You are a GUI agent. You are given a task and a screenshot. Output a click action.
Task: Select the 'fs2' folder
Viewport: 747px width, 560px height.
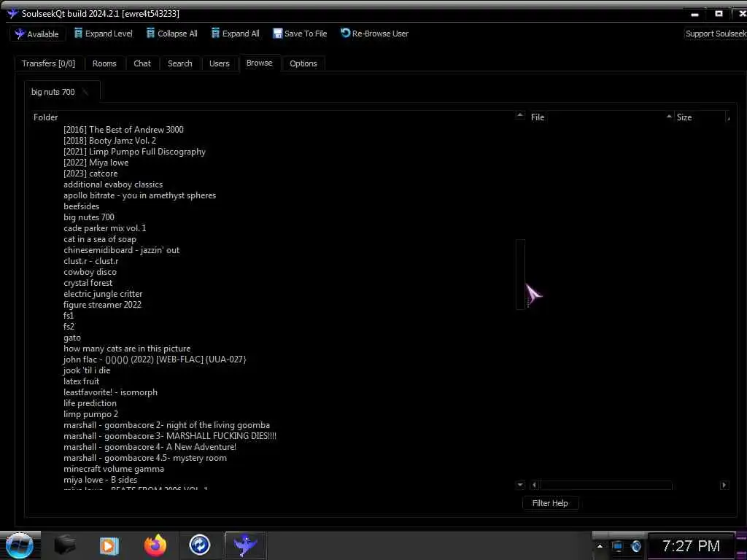69,327
